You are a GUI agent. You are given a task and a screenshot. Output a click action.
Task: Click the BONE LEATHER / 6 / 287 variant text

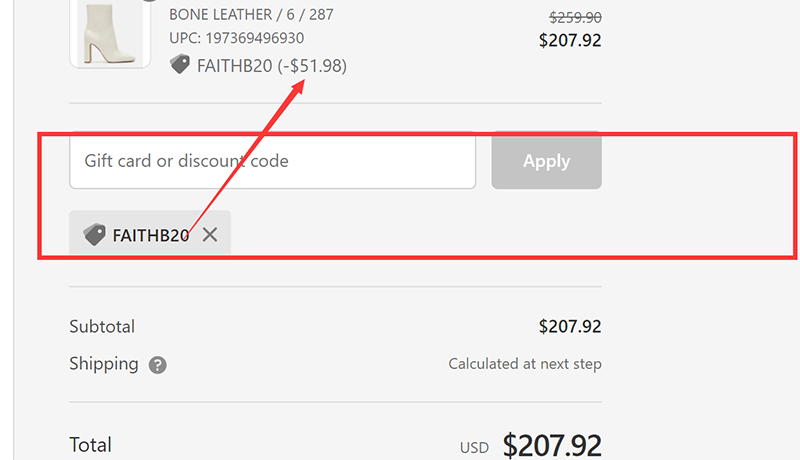(251, 15)
